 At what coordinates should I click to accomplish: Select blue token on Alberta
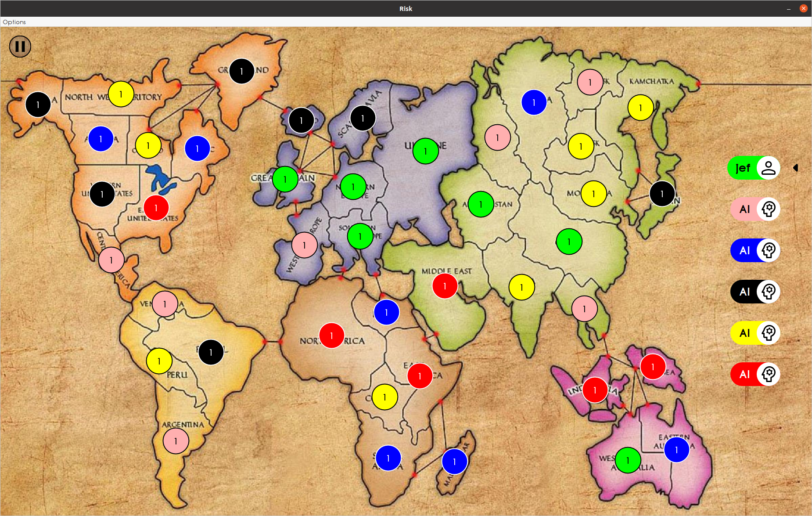point(101,139)
